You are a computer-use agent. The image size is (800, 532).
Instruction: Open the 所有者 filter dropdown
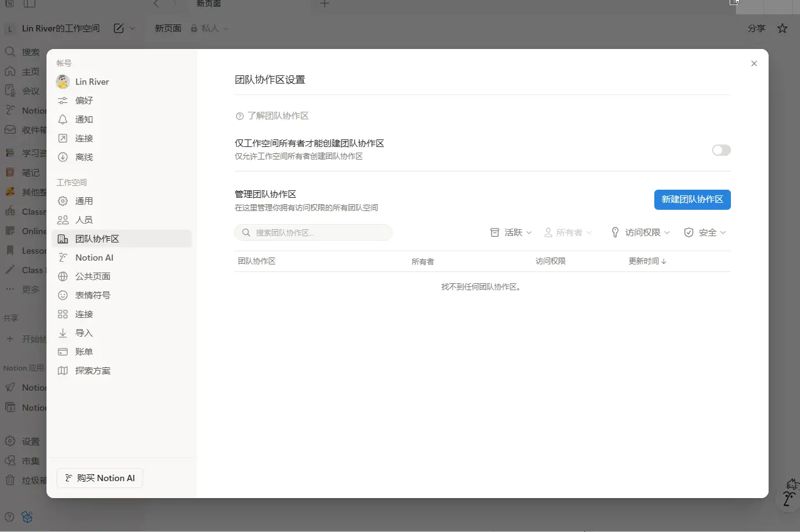(568, 232)
